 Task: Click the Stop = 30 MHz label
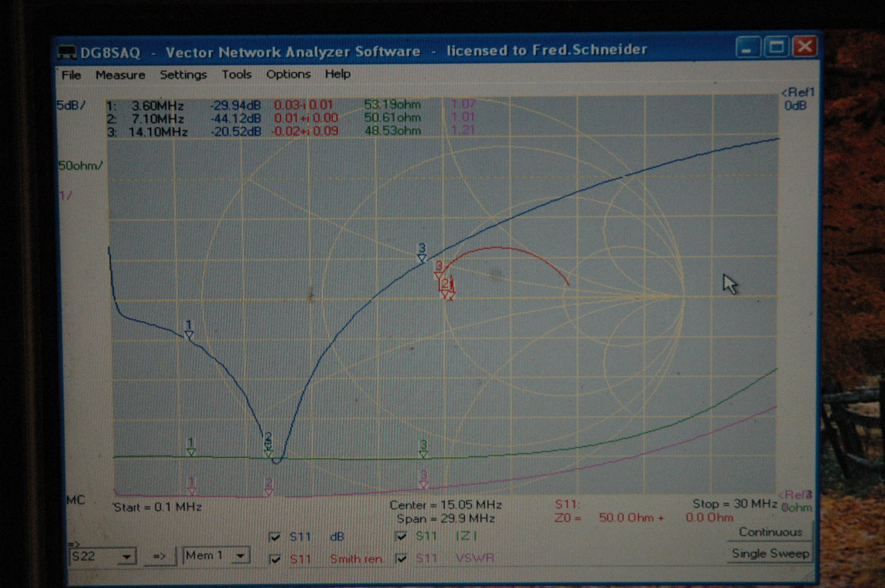735,504
